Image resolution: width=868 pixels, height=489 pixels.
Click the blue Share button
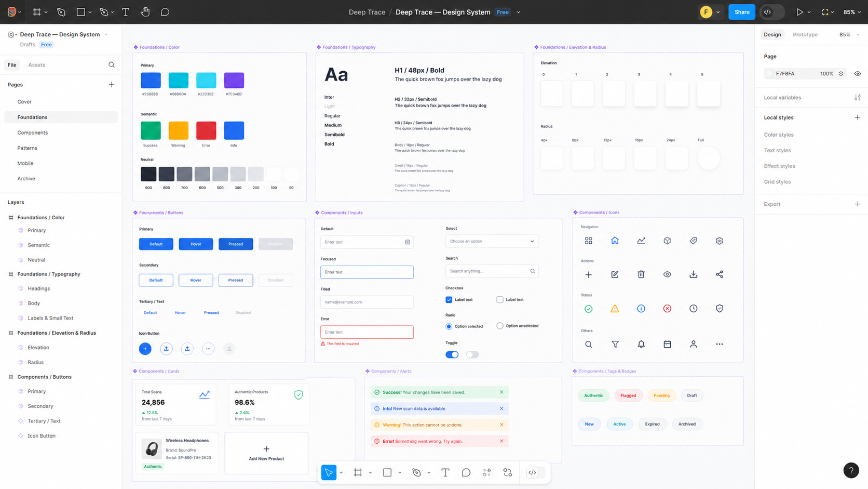pos(742,12)
